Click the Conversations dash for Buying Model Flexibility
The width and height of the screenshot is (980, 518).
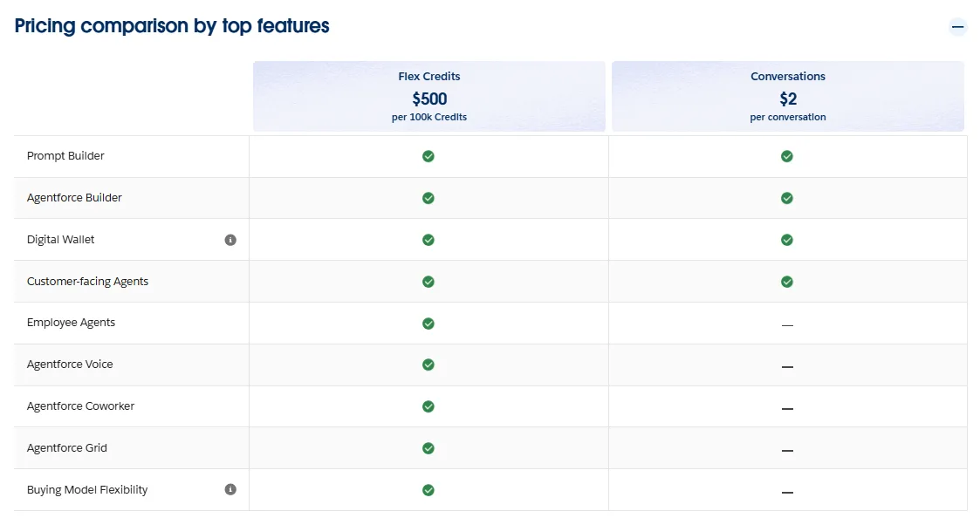point(787,493)
